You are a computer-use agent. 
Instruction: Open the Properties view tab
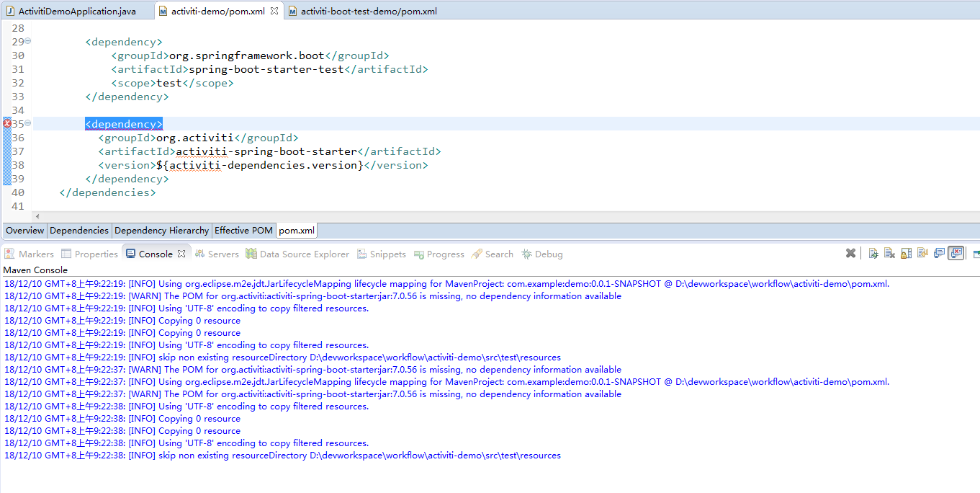point(89,254)
